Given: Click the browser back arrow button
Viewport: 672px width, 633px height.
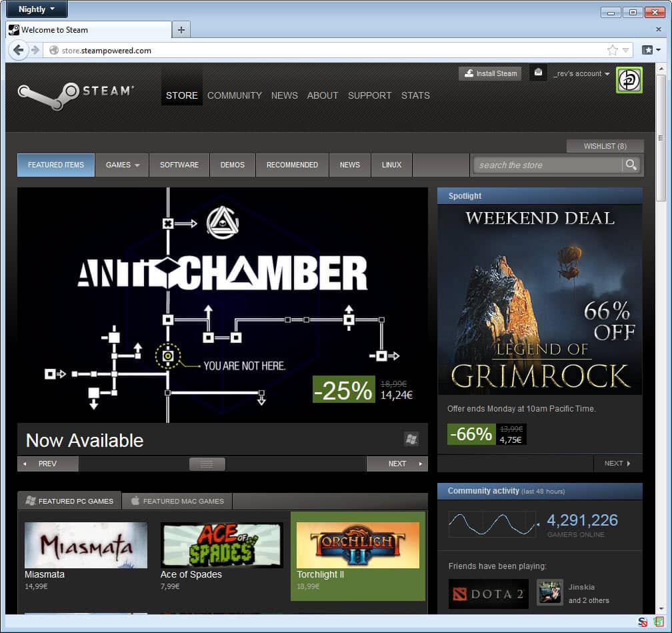Looking at the screenshot, I should (18, 50).
